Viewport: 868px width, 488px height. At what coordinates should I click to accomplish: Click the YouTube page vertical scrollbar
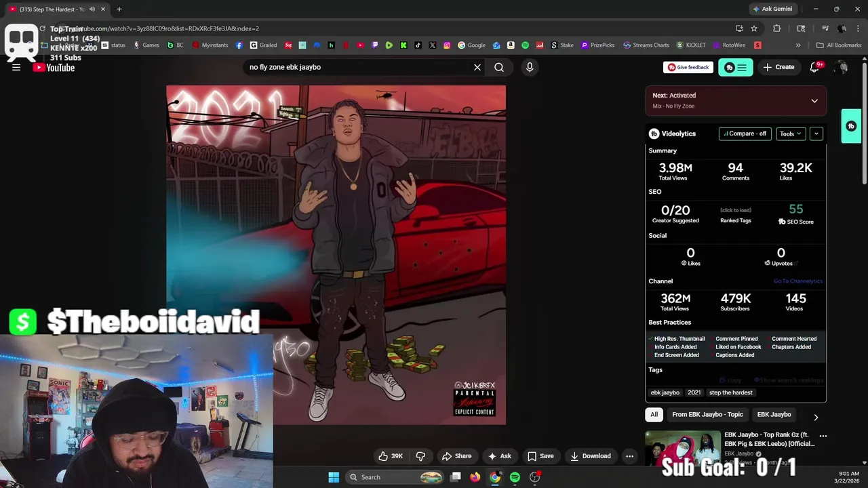point(864,122)
